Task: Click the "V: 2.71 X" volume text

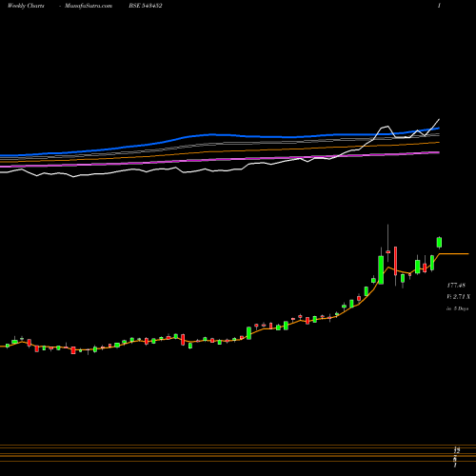Action: (458, 297)
